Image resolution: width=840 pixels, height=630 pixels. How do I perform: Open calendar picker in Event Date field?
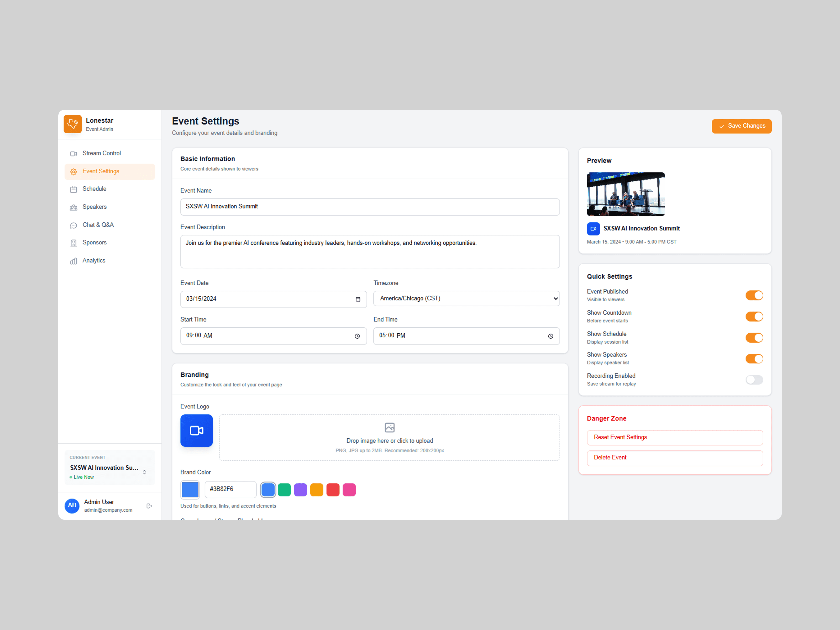[358, 299]
